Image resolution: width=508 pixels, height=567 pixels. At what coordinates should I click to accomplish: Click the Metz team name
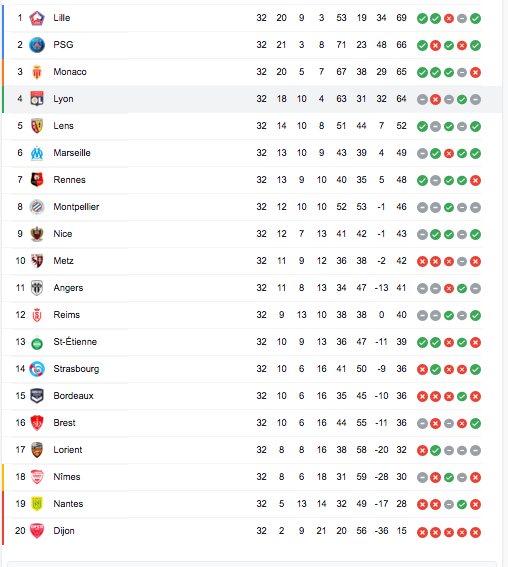coord(63,261)
